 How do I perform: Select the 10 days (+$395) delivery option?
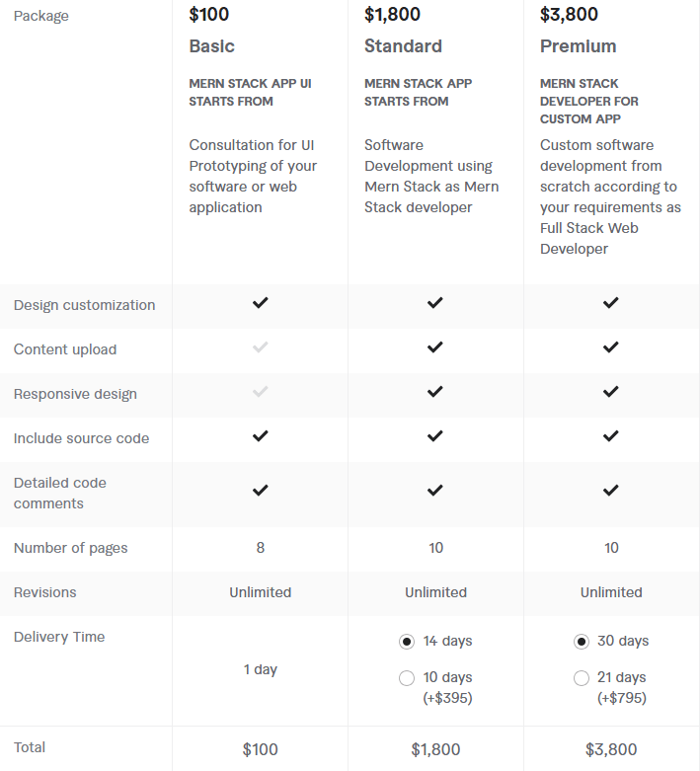pos(407,678)
